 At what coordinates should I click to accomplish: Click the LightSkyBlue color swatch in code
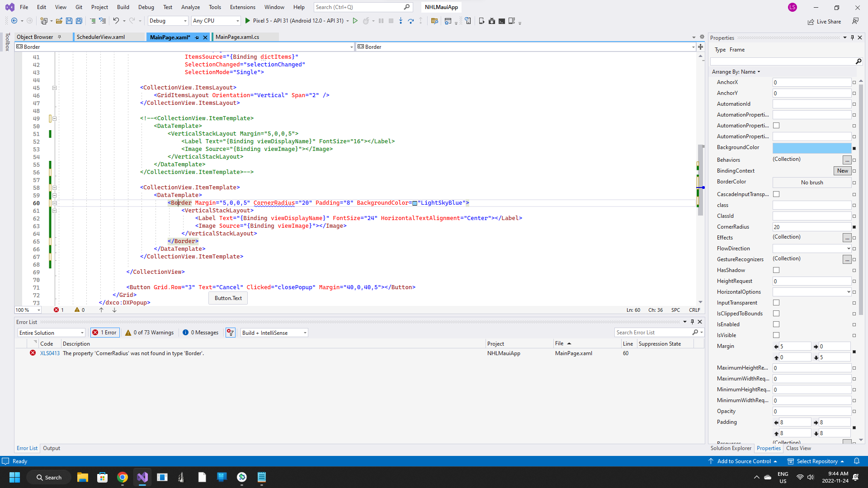point(415,203)
